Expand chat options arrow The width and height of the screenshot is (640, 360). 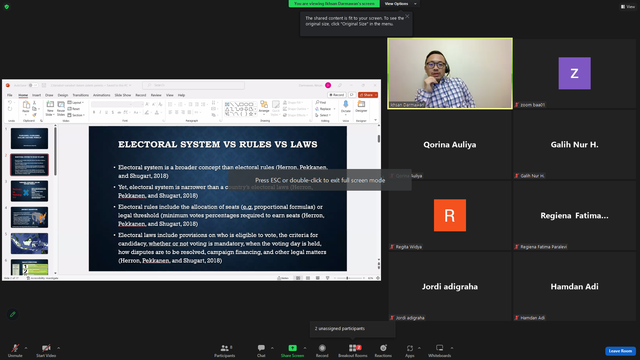[x=272, y=348]
